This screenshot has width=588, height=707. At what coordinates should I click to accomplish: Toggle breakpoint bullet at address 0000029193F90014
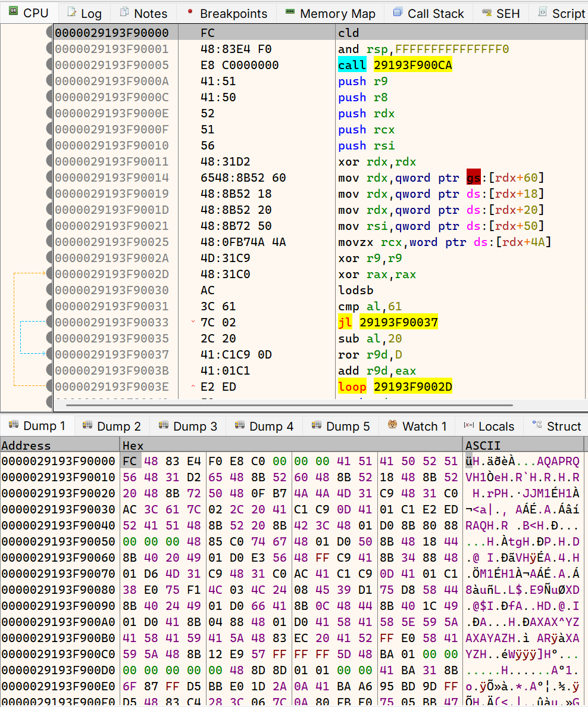tap(49, 177)
